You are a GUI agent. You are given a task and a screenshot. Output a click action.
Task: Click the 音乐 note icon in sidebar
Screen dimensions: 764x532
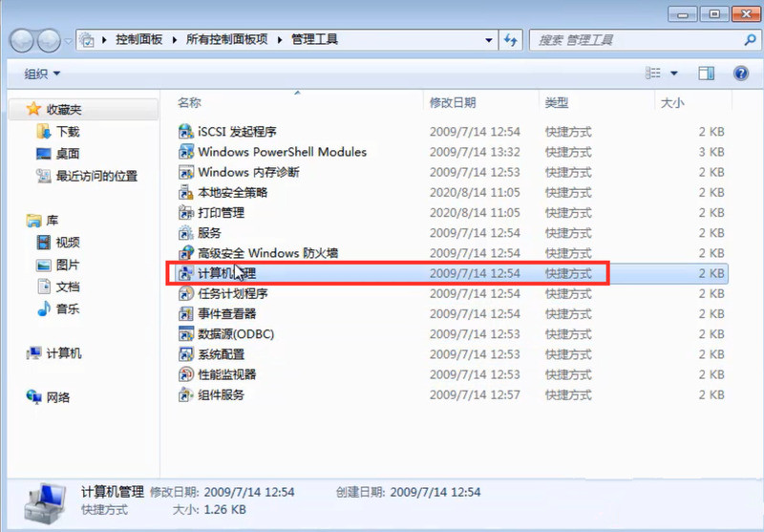click(44, 309)
